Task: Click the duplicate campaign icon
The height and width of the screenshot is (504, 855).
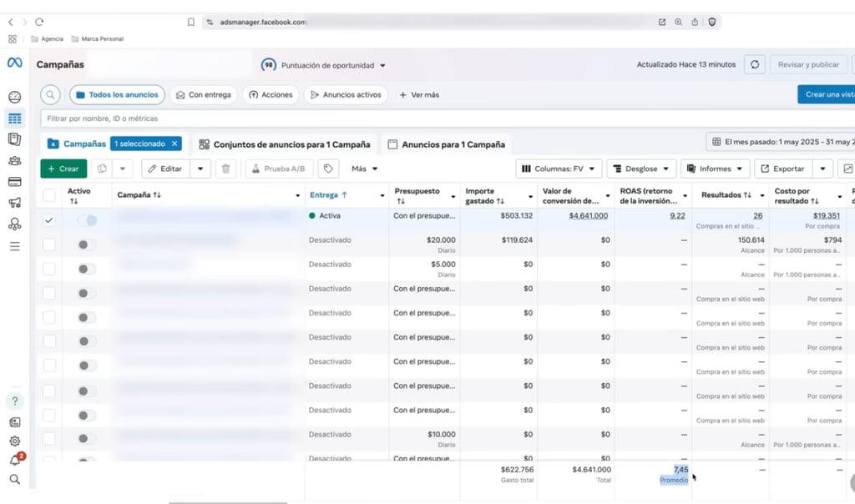Action: tap(101, 169)
